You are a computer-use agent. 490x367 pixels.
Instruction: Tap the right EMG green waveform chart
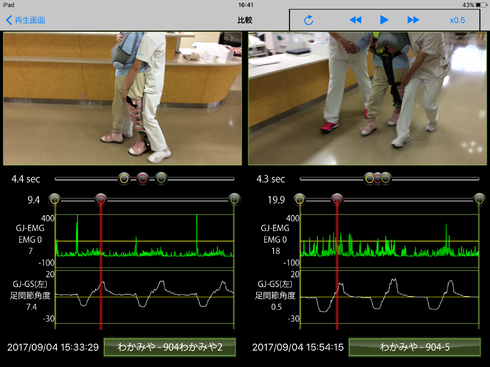389,241
